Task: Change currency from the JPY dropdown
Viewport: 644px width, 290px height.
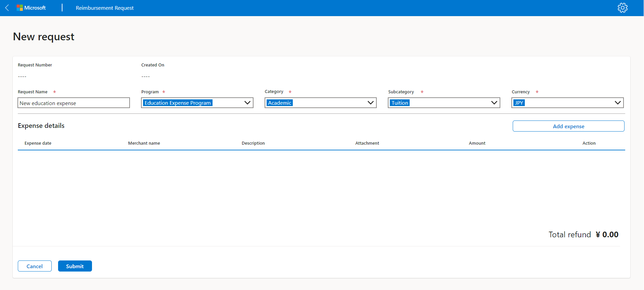Action: click(x=567, y=103)
